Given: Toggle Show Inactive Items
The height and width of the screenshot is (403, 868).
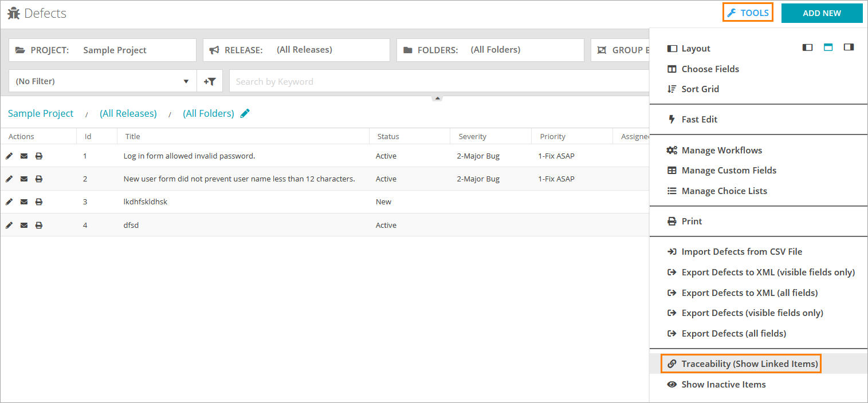Looking at the screenshot, I should 723,385.
